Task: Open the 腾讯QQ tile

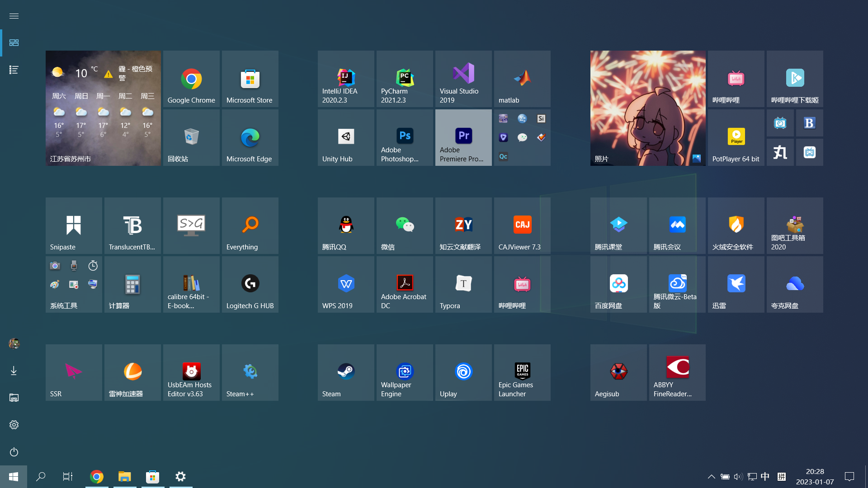Action: (x=346, y=226)
